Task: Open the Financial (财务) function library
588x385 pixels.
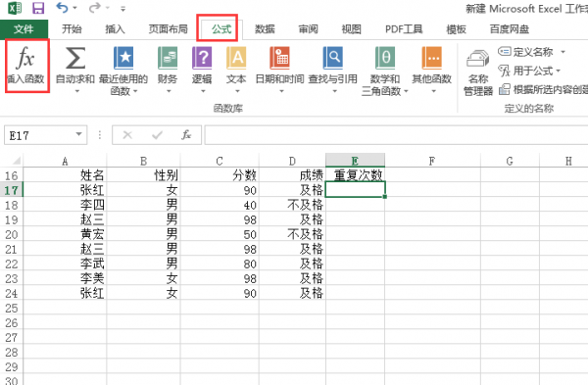Action: point(168,70)
